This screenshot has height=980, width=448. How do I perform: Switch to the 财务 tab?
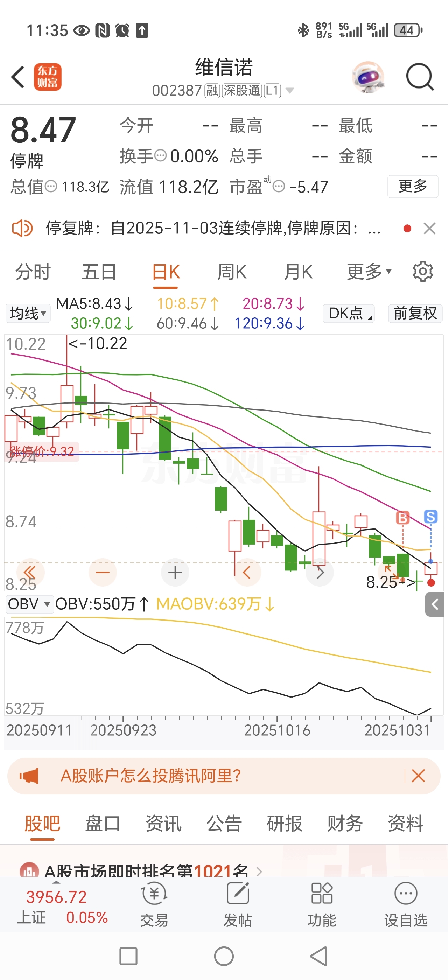[x=345, y=824]
